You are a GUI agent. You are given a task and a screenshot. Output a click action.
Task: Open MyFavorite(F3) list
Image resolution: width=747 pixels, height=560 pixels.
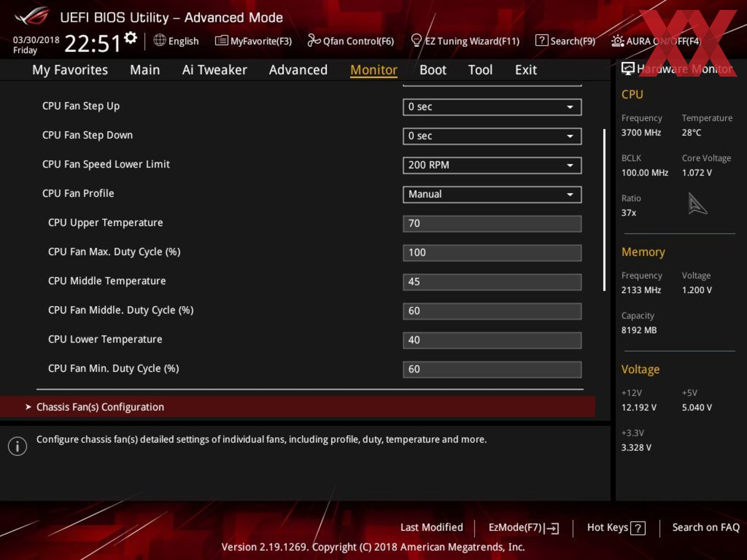pyautogui.click(x=253, y=41)
